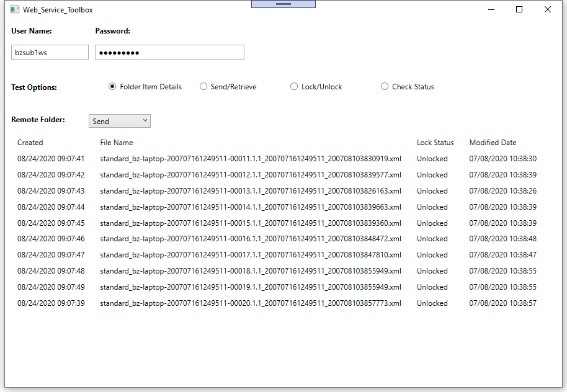Viewport: 567px width, 392px height.
Task: Click the Modified Date column header
Action: tap(493, 143)
